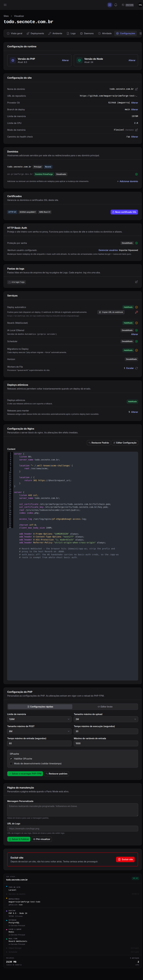Click Alterar for Releases para manter
Screen dimensions: 143x980
click(x=135, y=412)
